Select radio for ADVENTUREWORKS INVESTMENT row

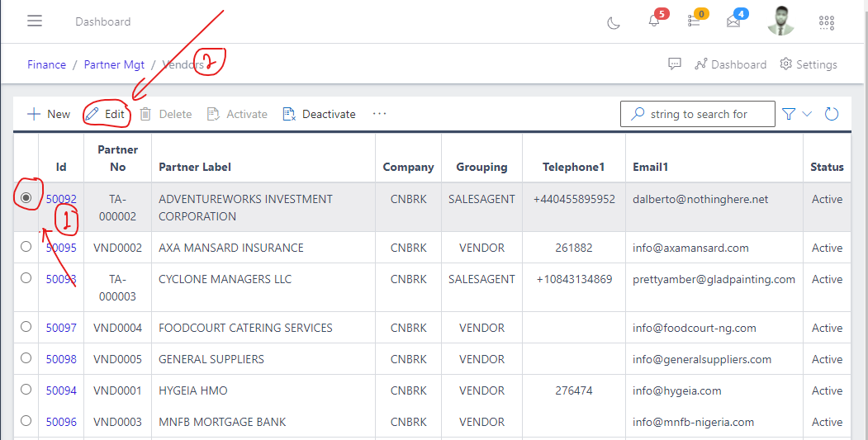26,198
